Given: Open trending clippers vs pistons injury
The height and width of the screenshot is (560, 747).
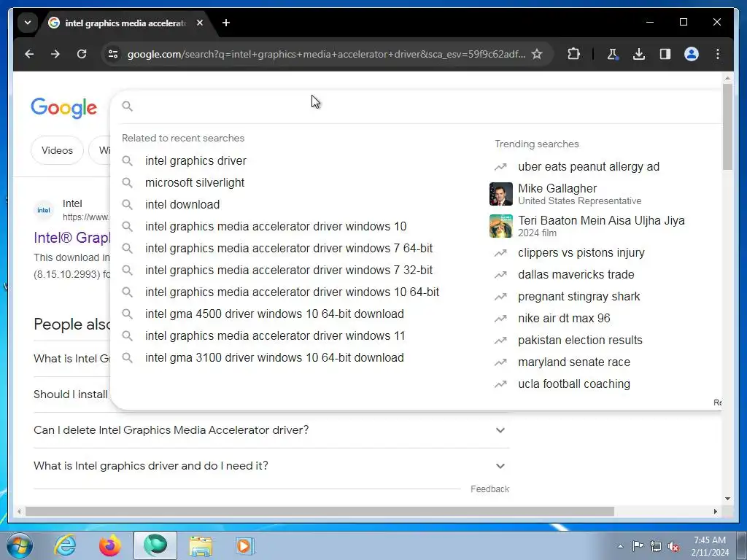Looking at the screenshot, I should [581, 253].
